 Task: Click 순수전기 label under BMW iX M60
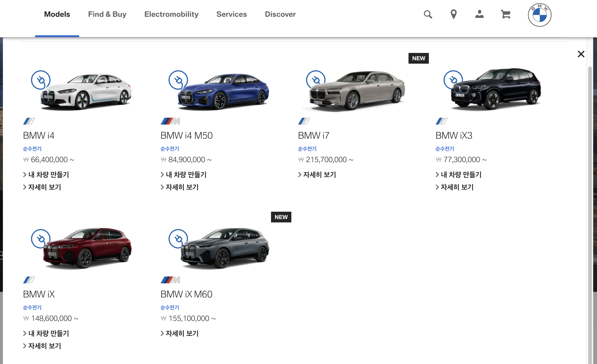pyautogui.click(x=170, y=307)
